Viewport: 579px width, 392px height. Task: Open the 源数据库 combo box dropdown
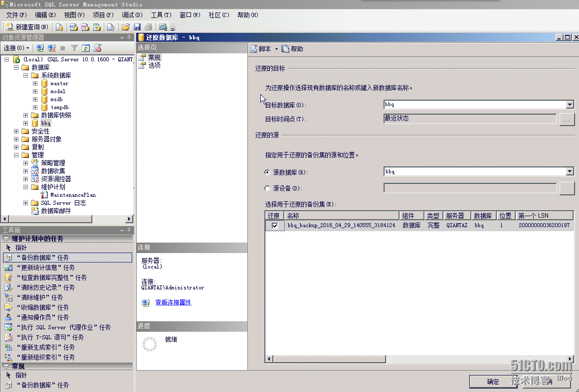(570, 171)
